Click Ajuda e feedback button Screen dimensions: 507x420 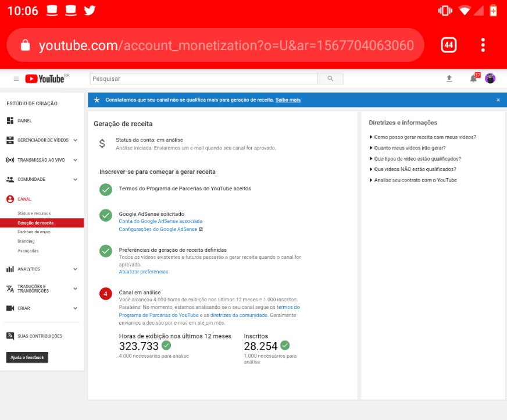[27, 357]
